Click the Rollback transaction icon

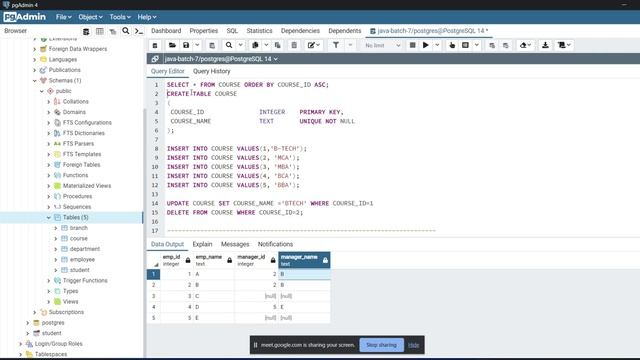pos(506,45)
